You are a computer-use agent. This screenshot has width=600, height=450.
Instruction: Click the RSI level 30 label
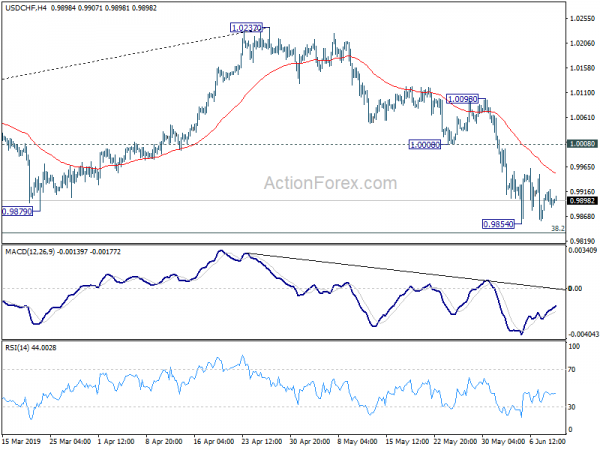(572, 407)
